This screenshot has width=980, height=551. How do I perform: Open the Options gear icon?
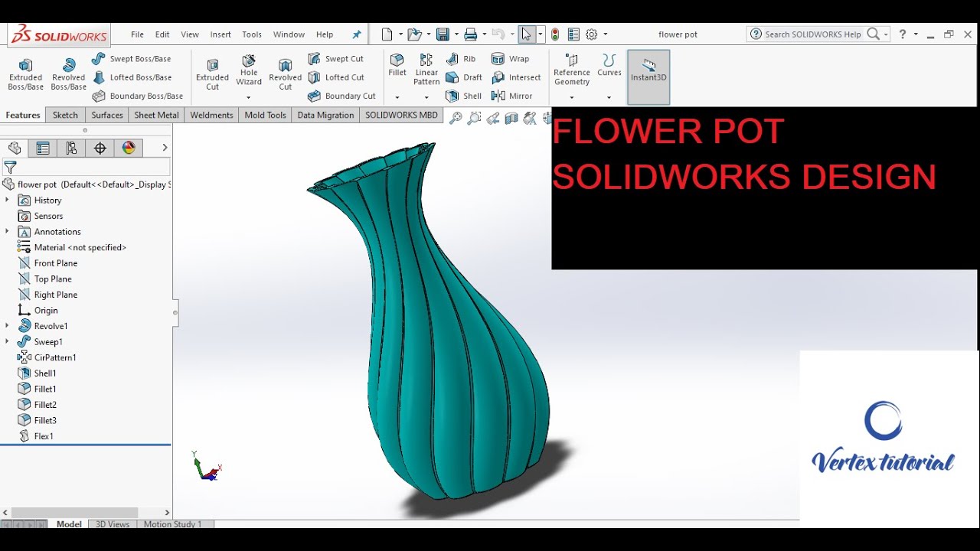coord(591,34)
